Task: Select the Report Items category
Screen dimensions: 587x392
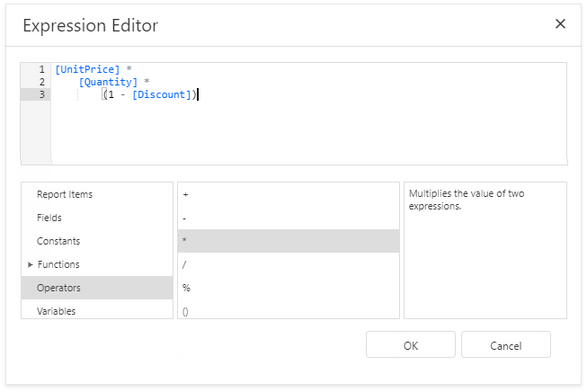Action: click(64, 194)
